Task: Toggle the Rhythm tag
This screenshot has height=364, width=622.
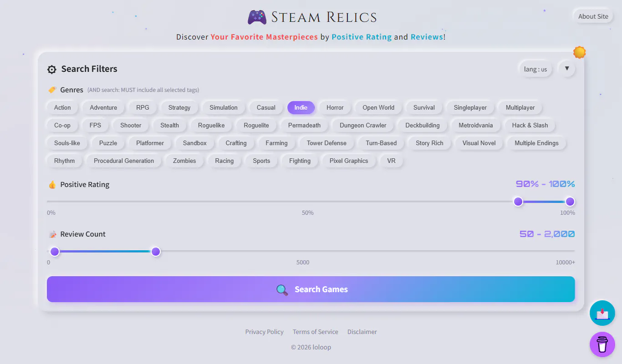Action: [x=64, y=161]
